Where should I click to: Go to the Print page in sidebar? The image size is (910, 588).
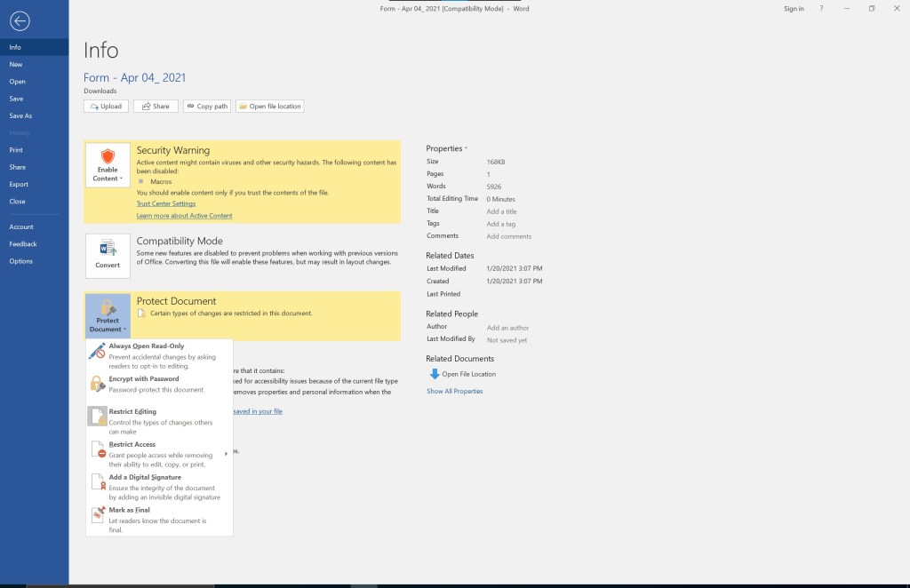[16, 150]
